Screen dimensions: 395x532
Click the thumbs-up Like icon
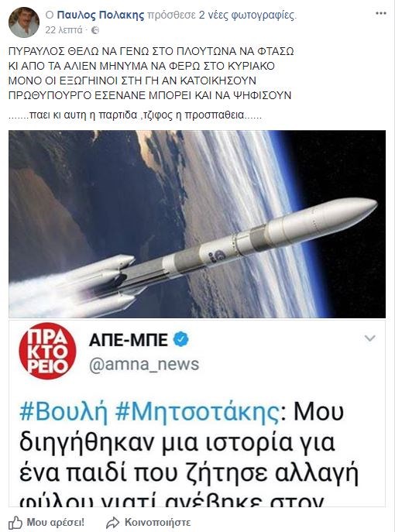point(15,523)
